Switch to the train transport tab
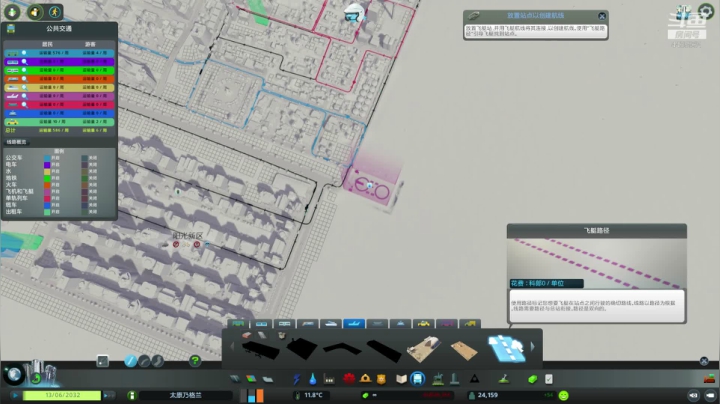720x404 pixels. click(x=308, y=324)
